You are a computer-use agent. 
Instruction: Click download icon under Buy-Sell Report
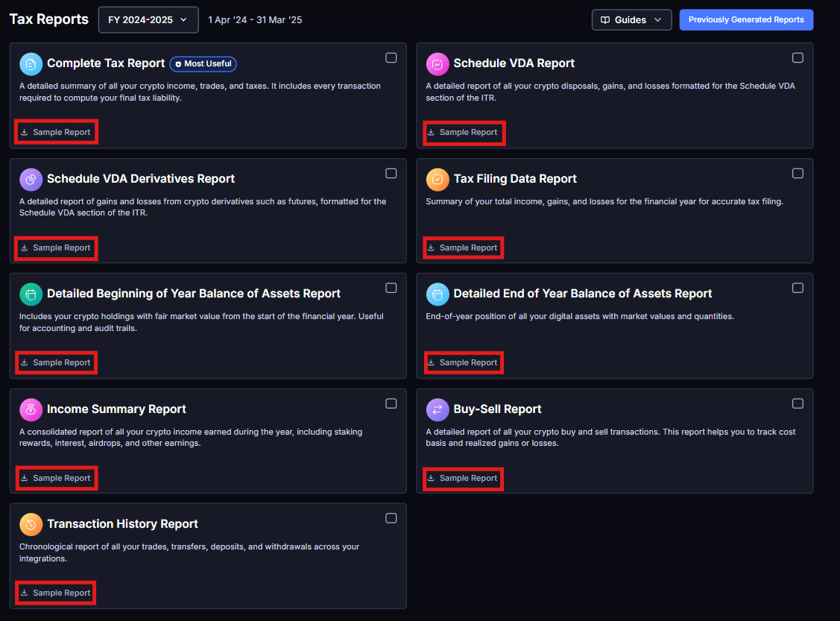pos(431,478)
